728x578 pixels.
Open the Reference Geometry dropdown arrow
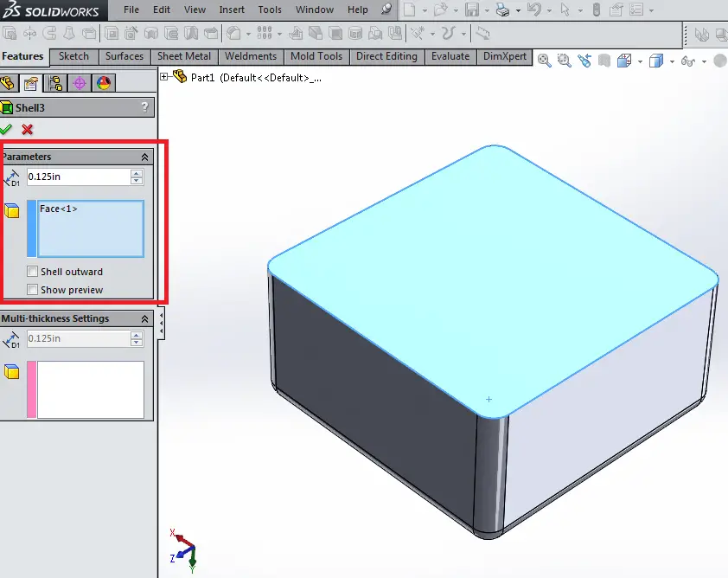click(x=432, y=34)
